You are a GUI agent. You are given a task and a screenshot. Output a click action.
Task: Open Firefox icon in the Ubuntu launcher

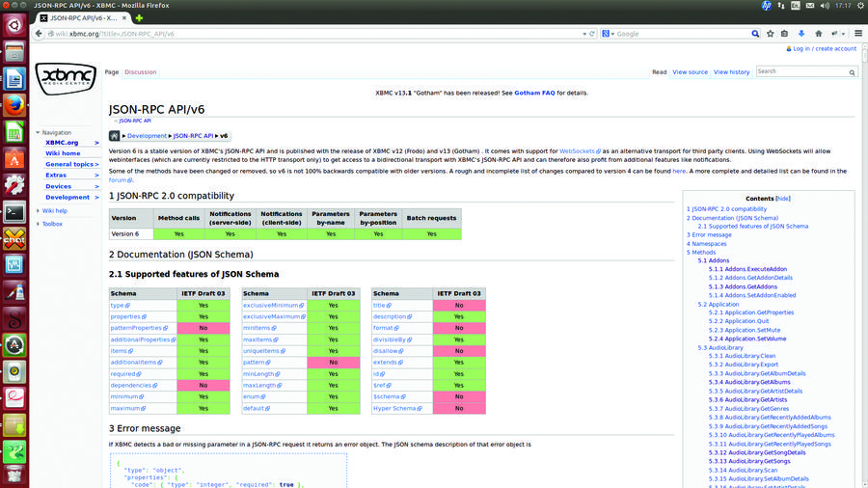pyautogui.click(x=14, y=104)
